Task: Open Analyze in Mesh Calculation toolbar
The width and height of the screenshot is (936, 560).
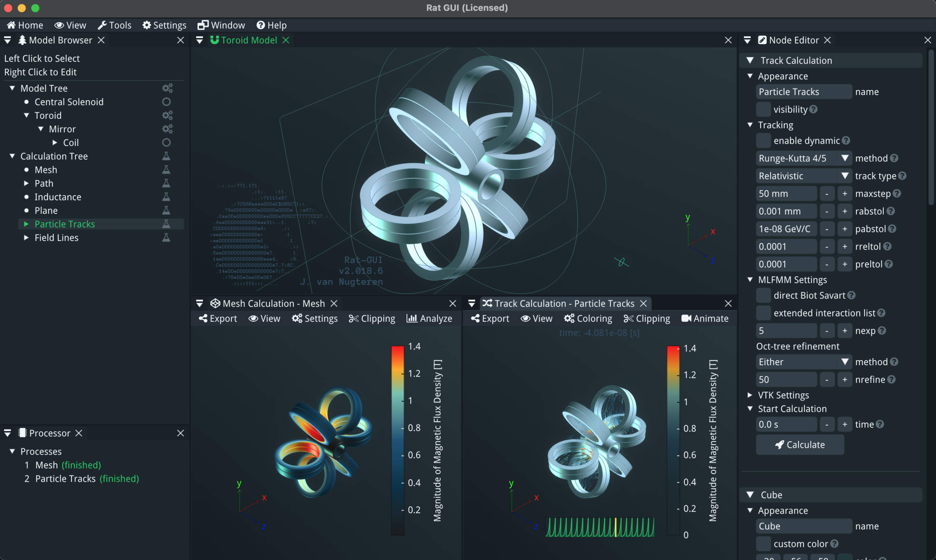Action: 429,318
